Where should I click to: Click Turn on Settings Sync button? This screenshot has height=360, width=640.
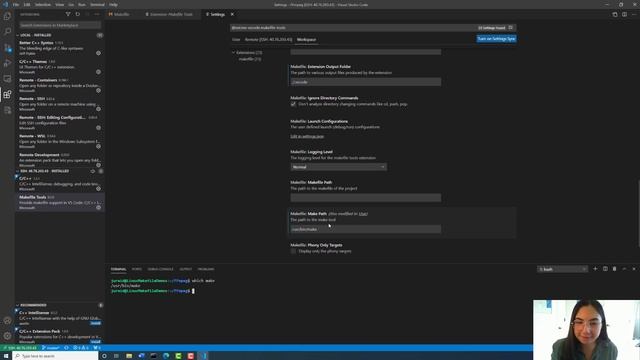496,39
